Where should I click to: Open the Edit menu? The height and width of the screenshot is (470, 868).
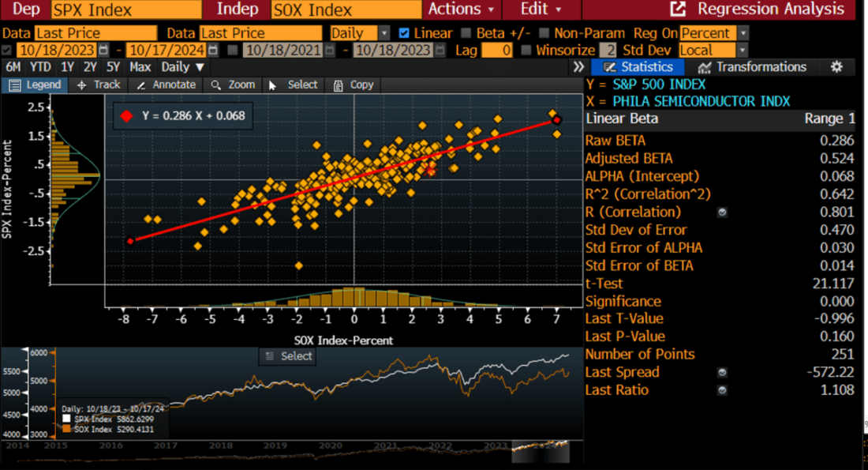click(541, 9)
